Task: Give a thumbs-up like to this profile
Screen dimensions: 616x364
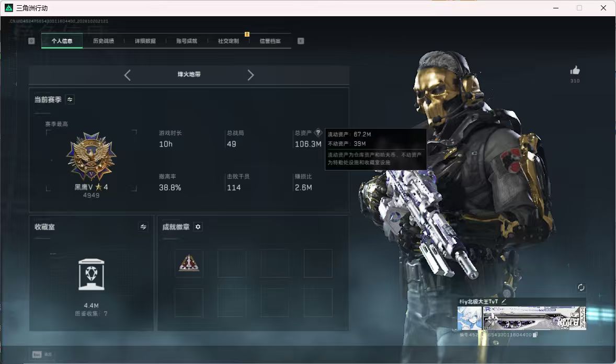Action: coord(575,71)
